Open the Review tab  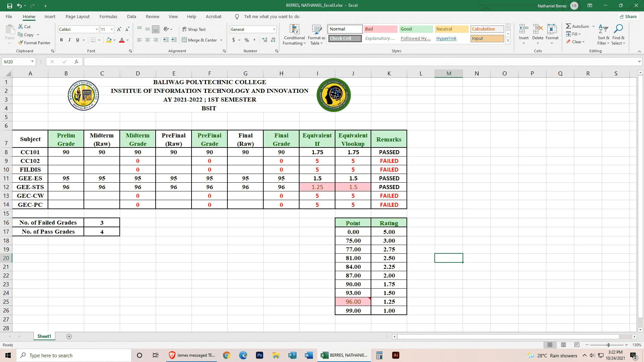(153, 16)
